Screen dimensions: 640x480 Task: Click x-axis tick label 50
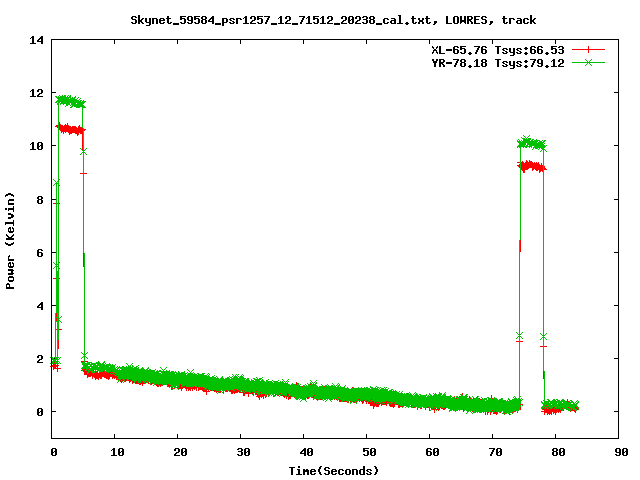(369, 452)
